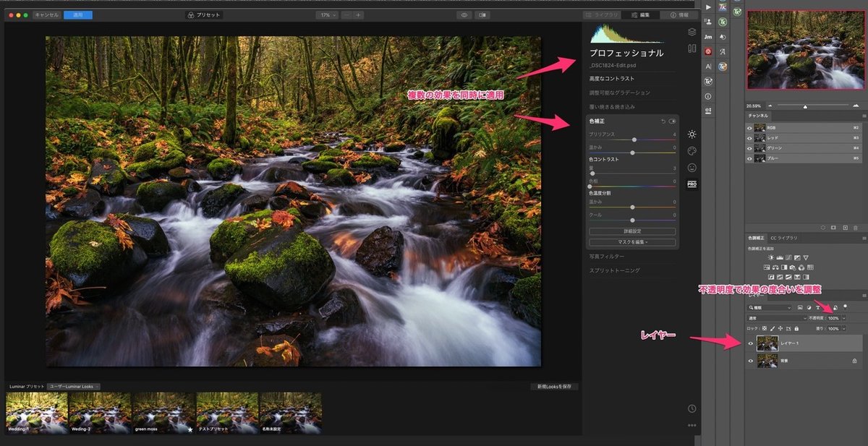868x446 pixels.
Task: Switch to the 編集 tab
Action: point(641,14)
